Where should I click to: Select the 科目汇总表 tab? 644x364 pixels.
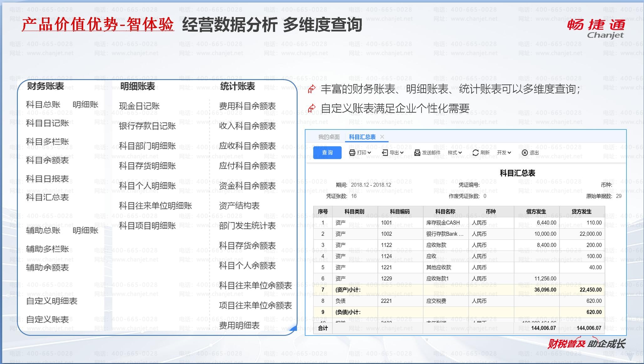click(x=362, y=137)
